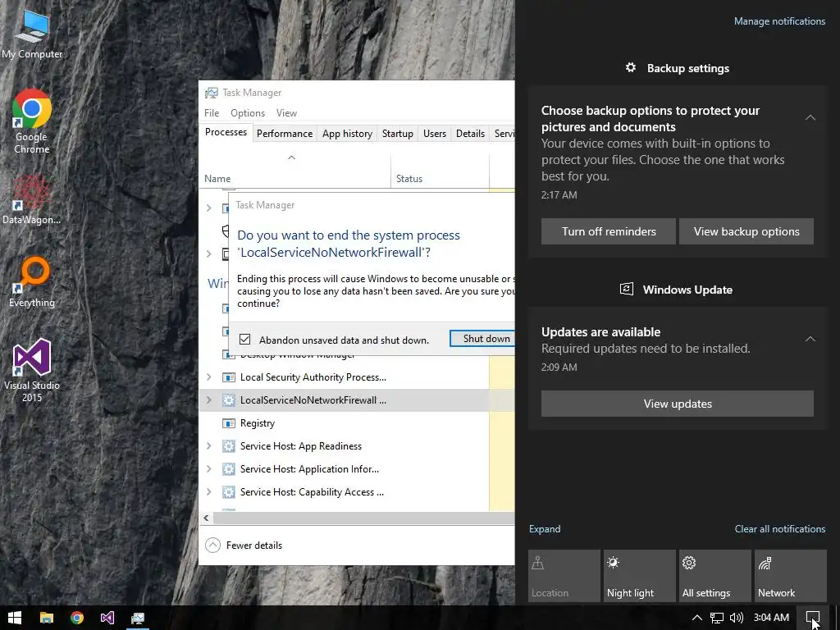Image resolution: width=840 pixels, height=630 pixels.
Task: Switch to the Processes tab
Action: pyautogui.click(x=226, y=132)
